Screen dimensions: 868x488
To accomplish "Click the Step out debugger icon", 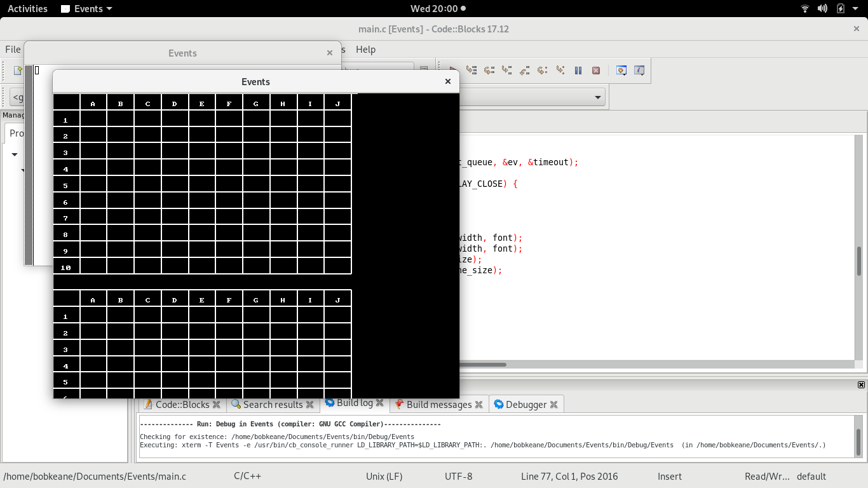I will point(525,71).
